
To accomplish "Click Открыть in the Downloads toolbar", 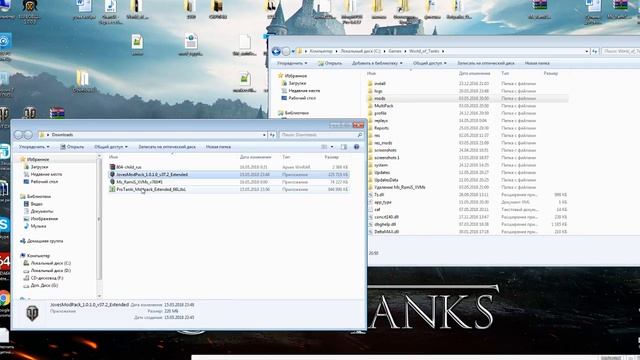I will pos(72,147).
